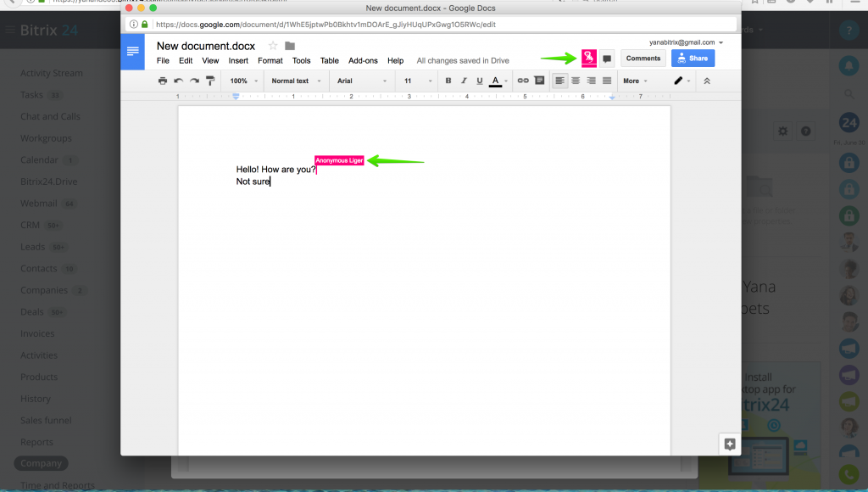Open the Tools menu
Viewport: 868px width, 492px height.
[x=301, y=61]
